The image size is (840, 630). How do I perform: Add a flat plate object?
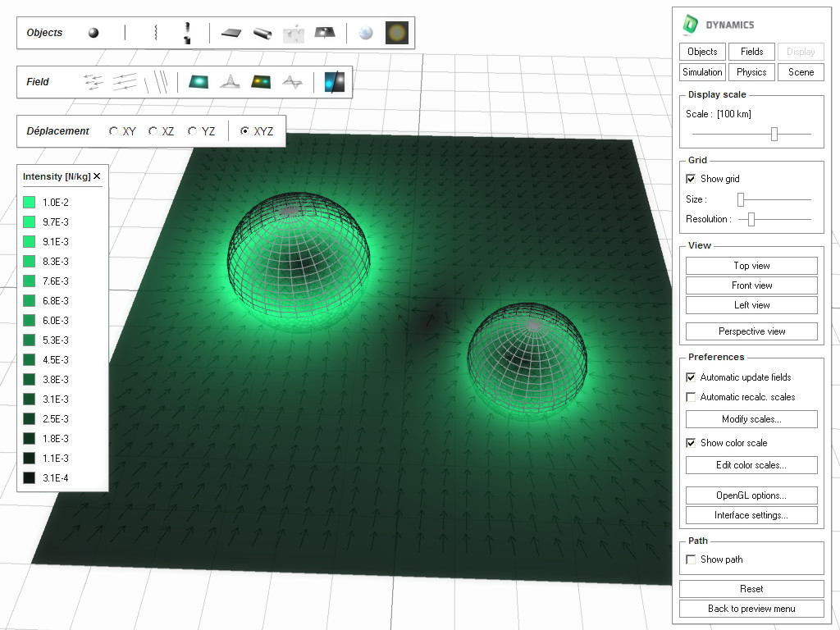pyautogui.click(x=231, y=32)
